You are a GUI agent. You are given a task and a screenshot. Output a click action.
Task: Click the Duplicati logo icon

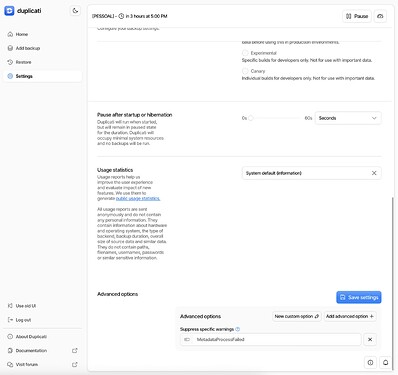[9, 11]
